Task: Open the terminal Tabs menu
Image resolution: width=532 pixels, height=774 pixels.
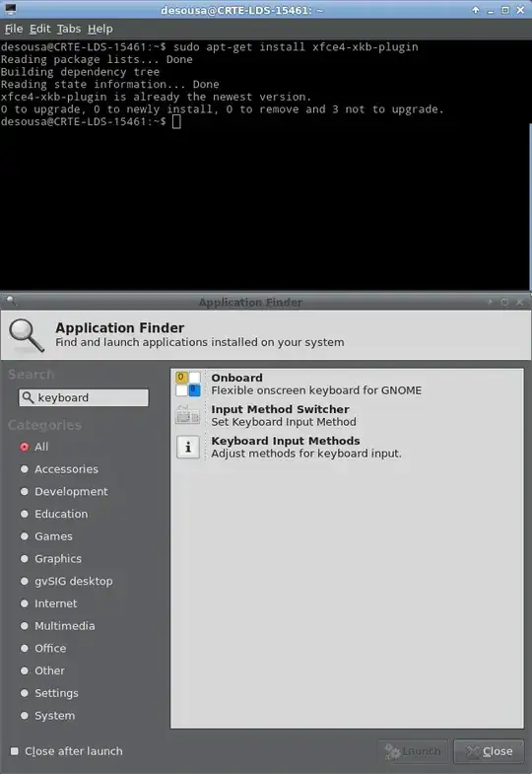Action: tap(69, 30)
